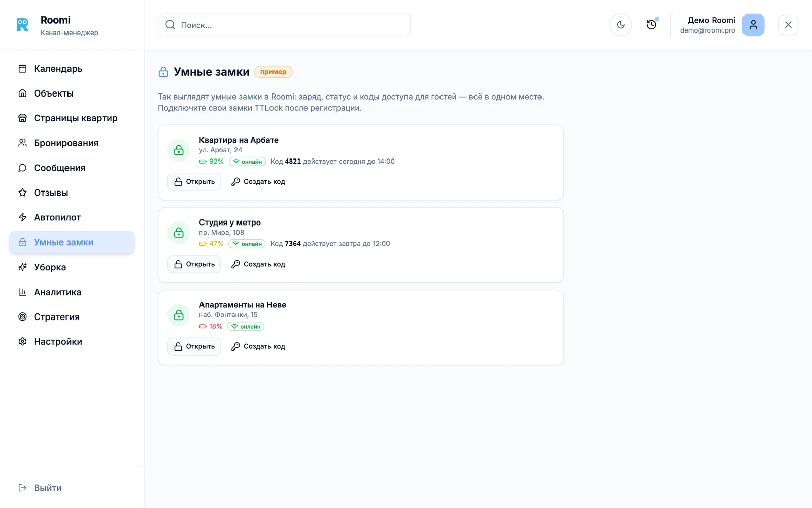Click the 47% battery indicator
812x508 pixels.
click(x=211, y=244)
